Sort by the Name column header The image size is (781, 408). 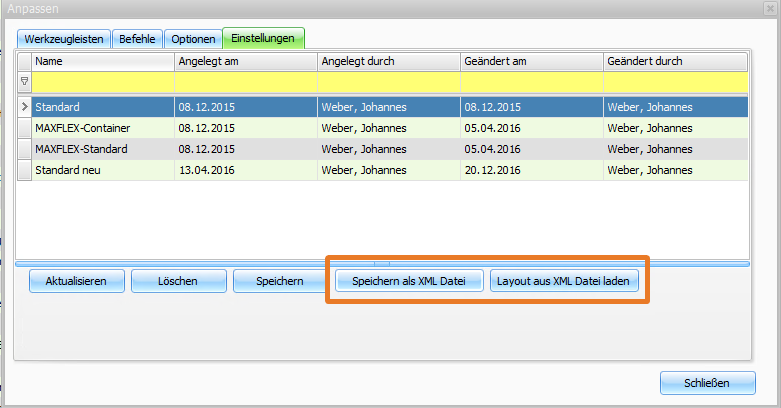click(x=102, y=61)
